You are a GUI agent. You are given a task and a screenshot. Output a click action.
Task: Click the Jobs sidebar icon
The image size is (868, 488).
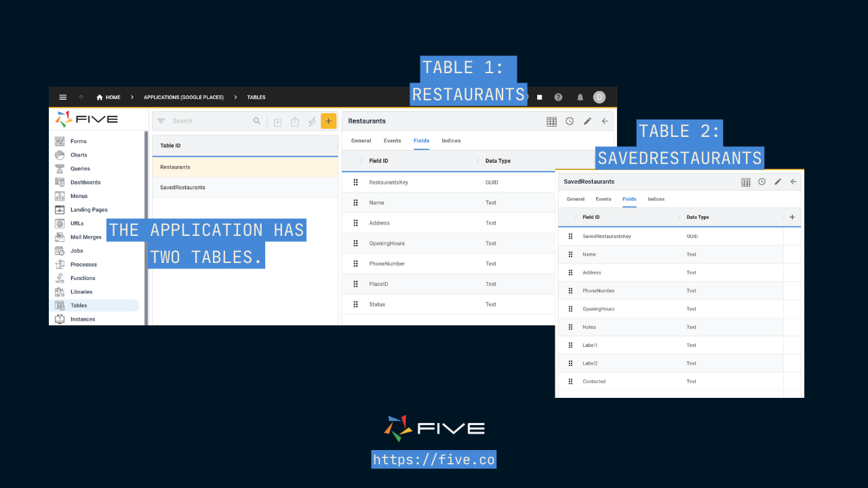tap(60, 251)
